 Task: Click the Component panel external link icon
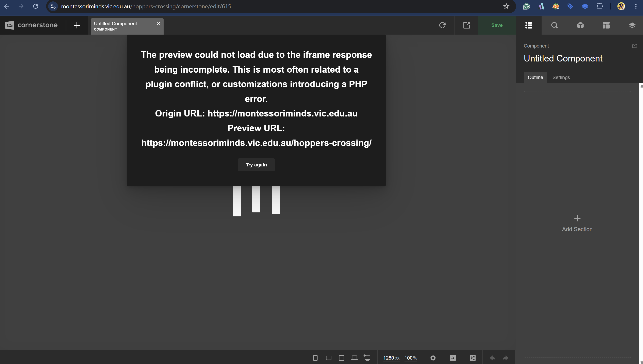pyautogui.click(x=634, y=46)
